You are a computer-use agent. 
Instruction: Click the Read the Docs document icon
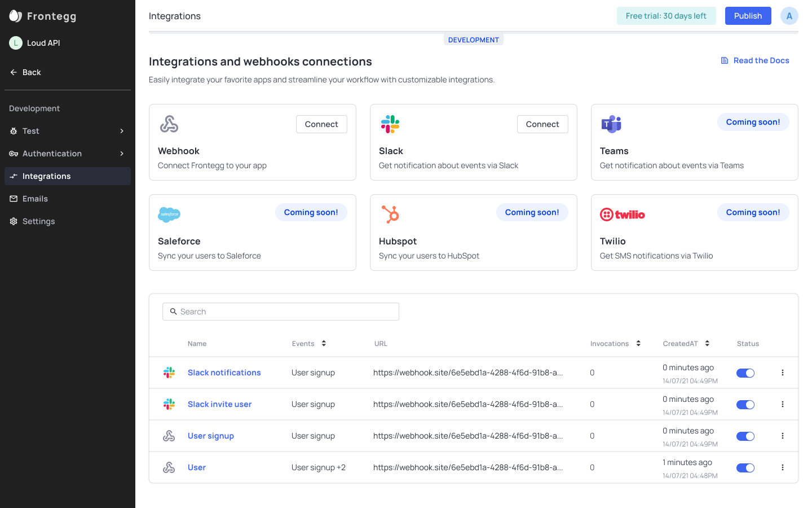(725, 60)
